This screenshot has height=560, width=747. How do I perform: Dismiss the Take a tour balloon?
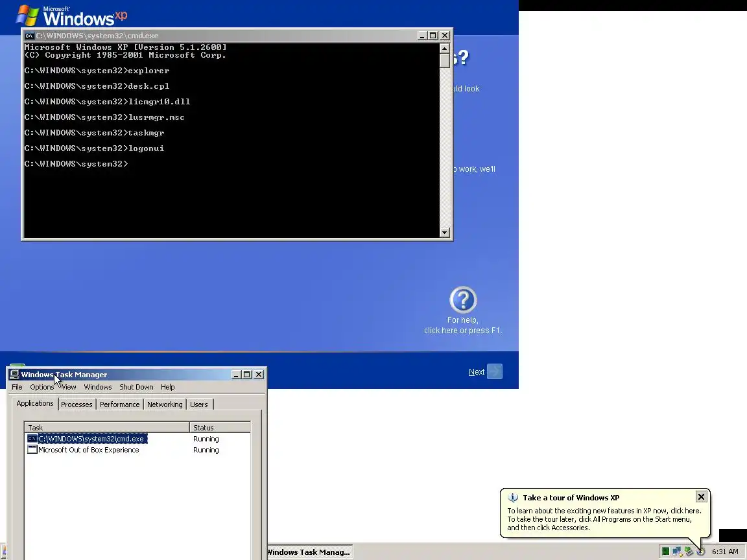701,496
